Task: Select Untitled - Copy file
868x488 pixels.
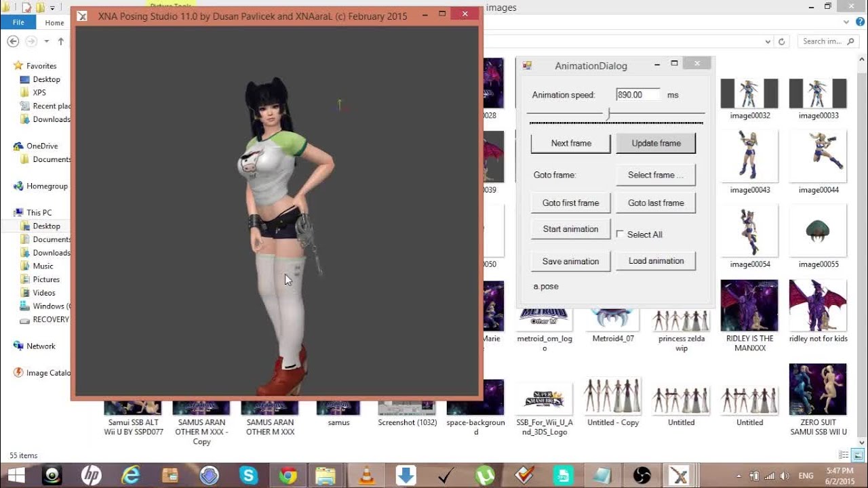Action: click(x=613, y=403)
